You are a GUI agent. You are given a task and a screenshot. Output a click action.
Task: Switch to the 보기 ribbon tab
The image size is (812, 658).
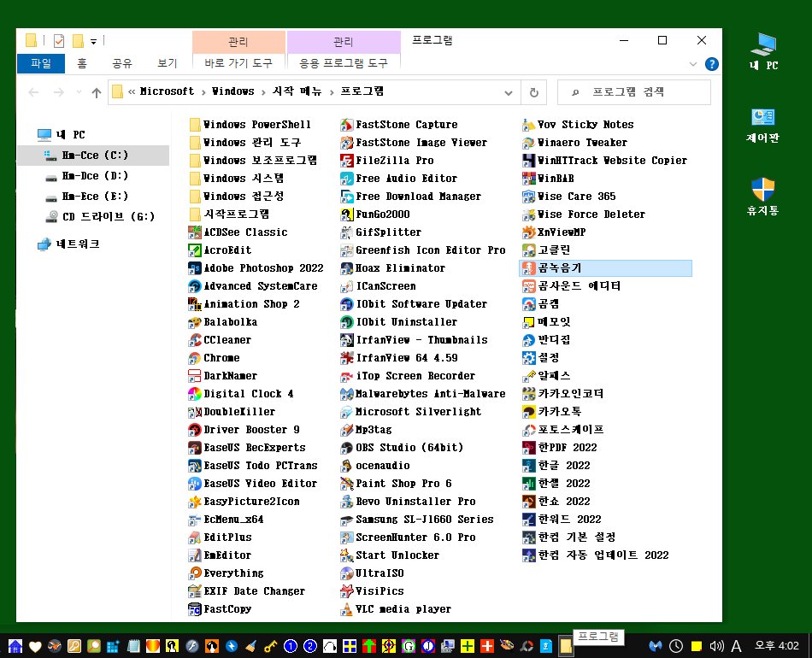point(167,64)
